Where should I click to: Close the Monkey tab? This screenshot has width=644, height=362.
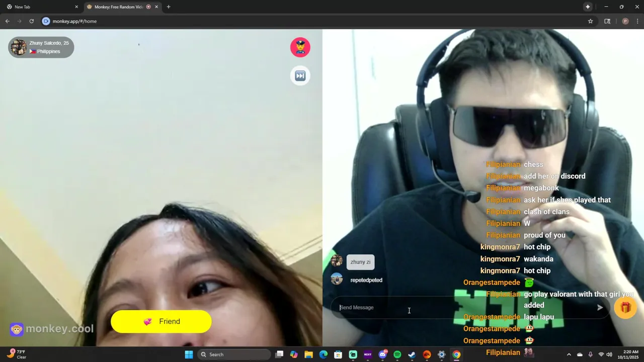click(x=156, y=7)
